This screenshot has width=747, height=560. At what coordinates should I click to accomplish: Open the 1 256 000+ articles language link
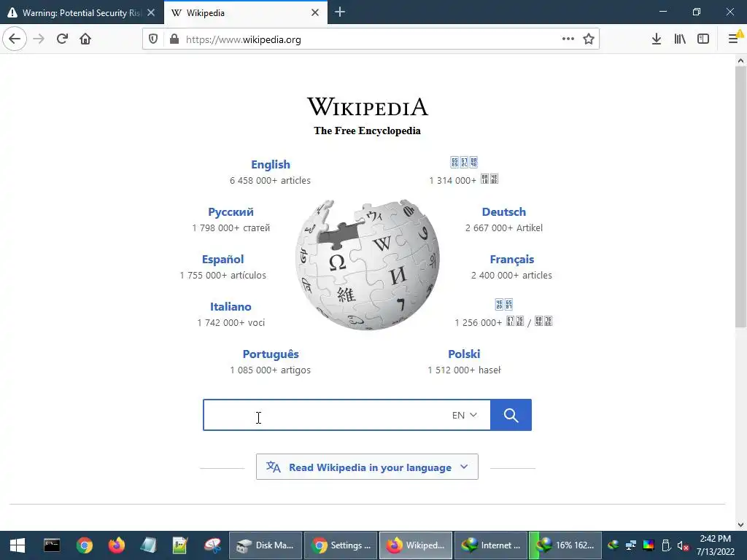[x=503, y=304]
